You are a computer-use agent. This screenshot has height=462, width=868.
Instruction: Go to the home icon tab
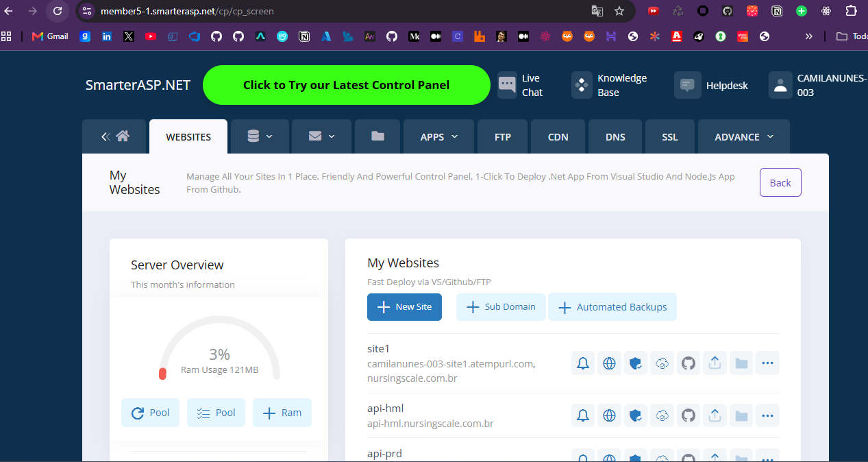(x=114, y=136)
